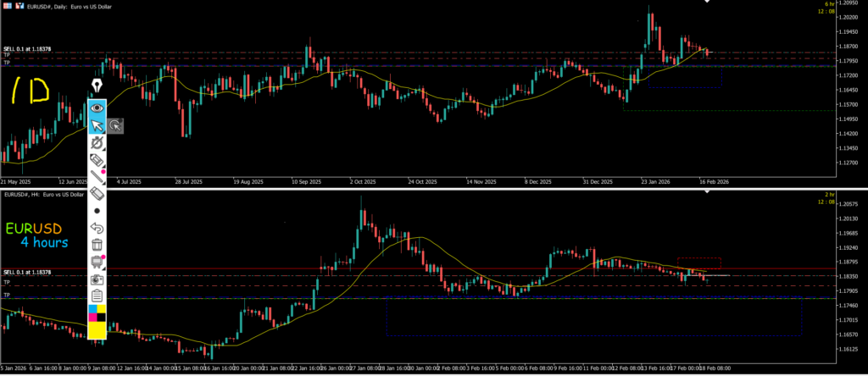
Task: Open the clipboard icon in annotation toolbar
Action: [98, 296]
